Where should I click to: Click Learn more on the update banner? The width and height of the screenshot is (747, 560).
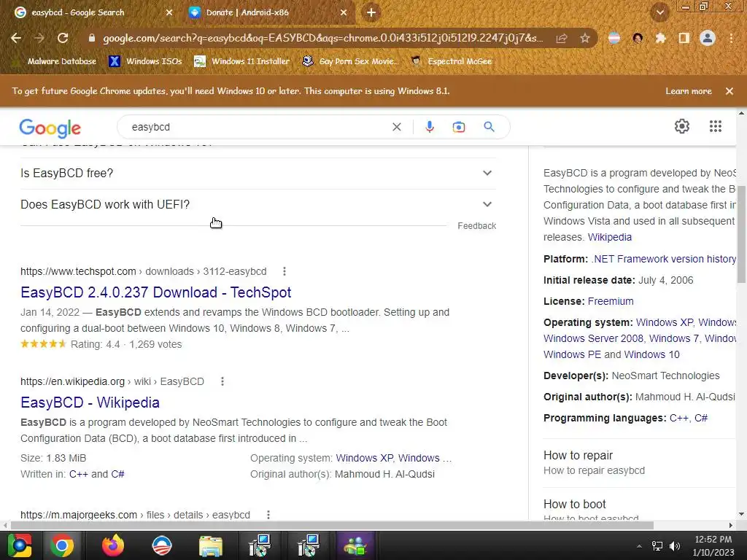point(689,91)
